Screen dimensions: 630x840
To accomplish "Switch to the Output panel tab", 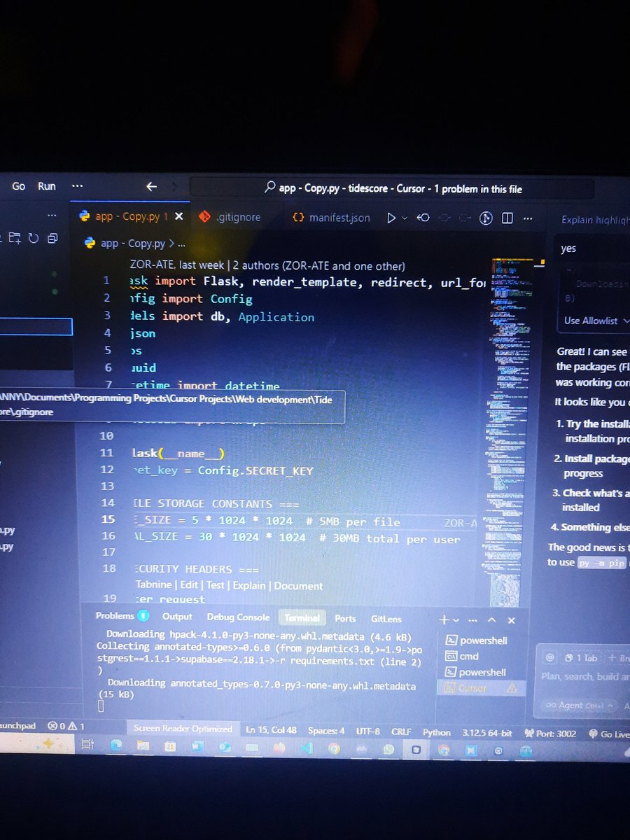I will click(177, 617).
